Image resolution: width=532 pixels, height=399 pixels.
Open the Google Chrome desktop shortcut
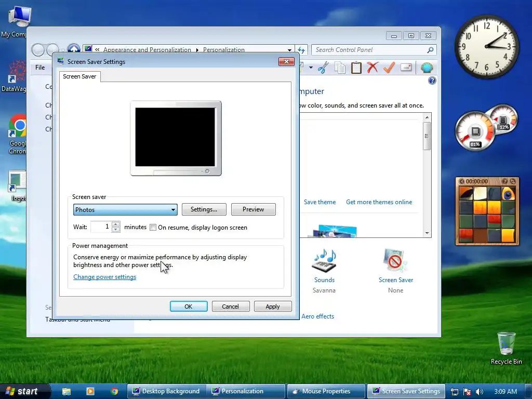[x=18, y=135]
